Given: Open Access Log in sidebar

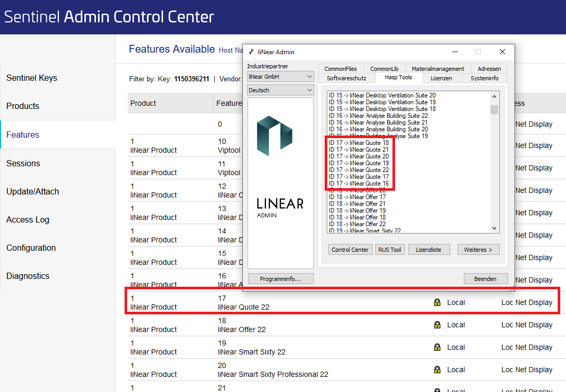Looking at the screenshot, I should click(x=28, y=219).
